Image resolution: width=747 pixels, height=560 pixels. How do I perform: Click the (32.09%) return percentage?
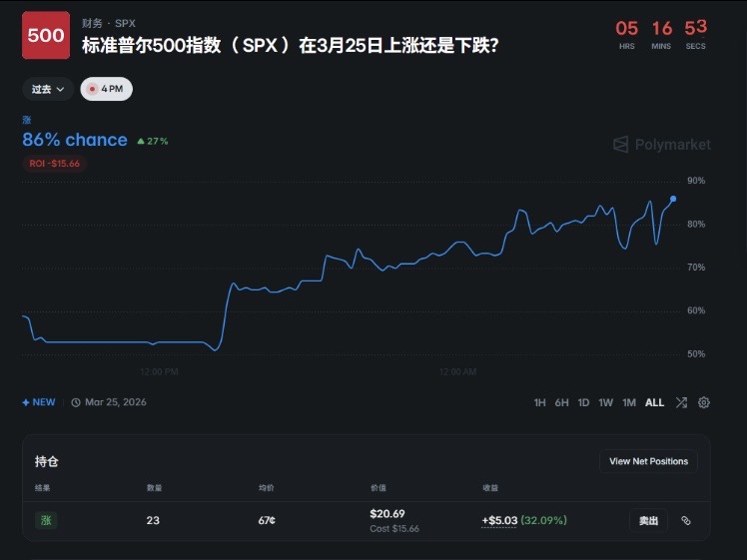coord(543,520)
